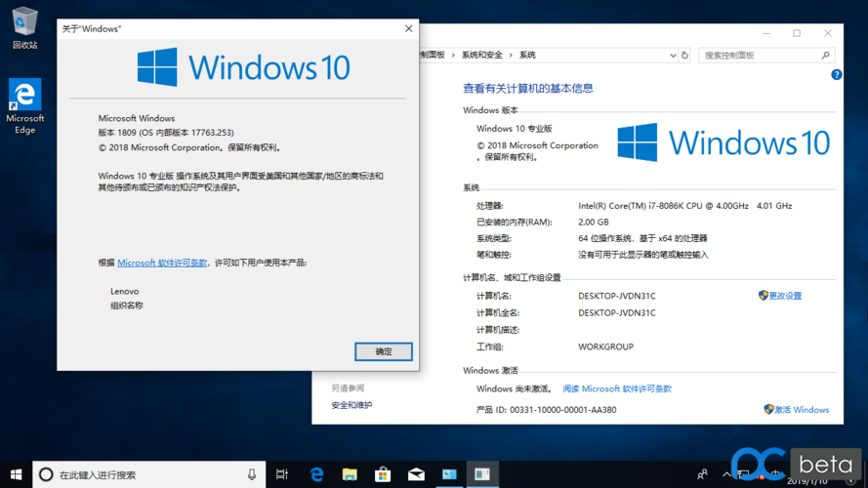Open File Explorer from the taskbar
Image resolution: width=868 pixels, height=488 pixels.
pyautogui.click(x=350, y=474)
